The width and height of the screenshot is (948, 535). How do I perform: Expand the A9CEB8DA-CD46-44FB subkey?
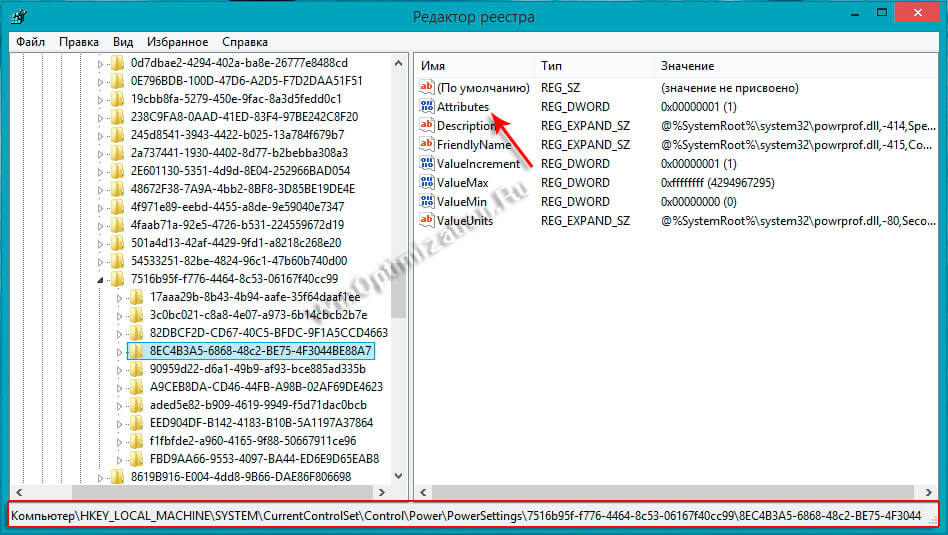point(120,387)
